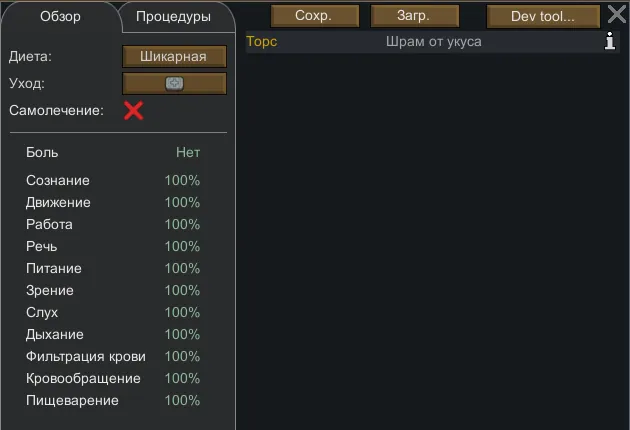
Task: Toggle the Самолечение red cross
Action: [x=133, y=110]
